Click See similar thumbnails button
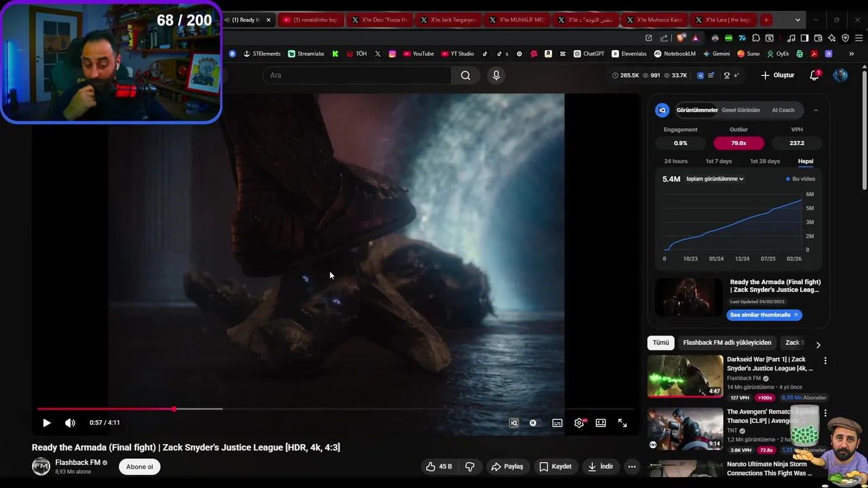This screenshot has width=868, height=488. tap(764, 314)
